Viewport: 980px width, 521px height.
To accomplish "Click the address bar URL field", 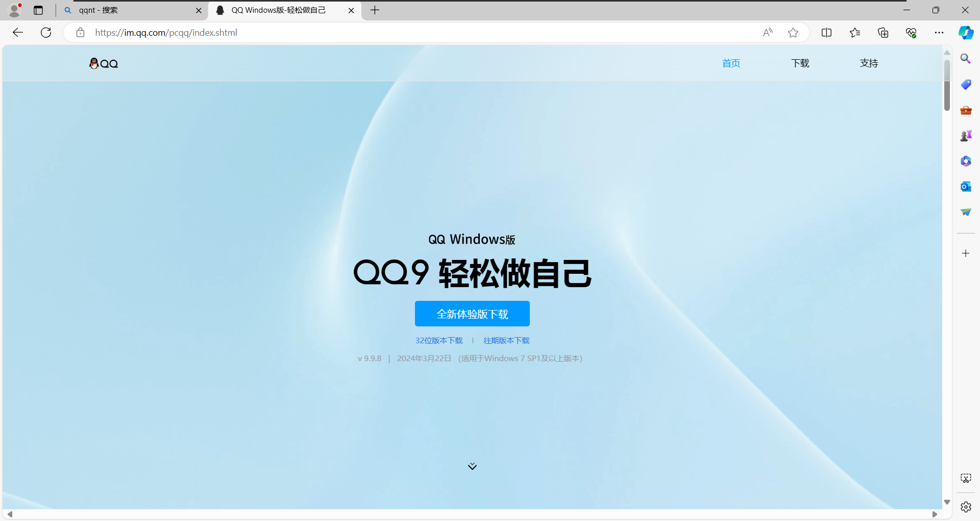I will [x=408, y=33].
